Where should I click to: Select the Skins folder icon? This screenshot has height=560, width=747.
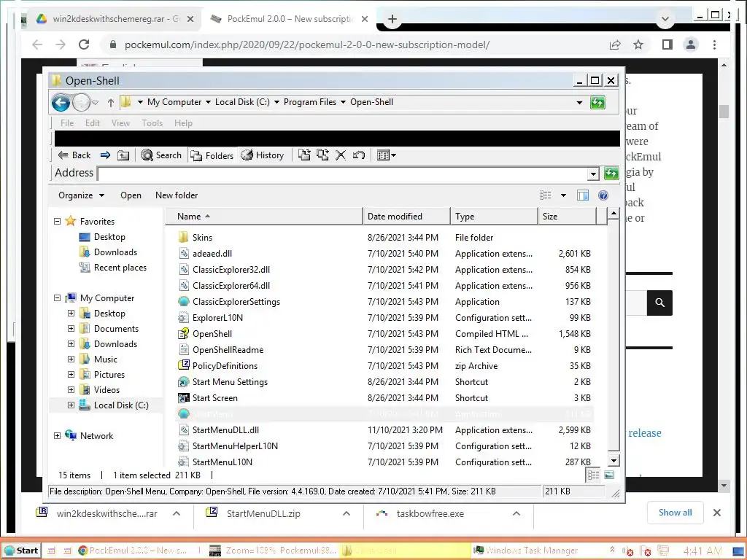[x=183, y=237]
